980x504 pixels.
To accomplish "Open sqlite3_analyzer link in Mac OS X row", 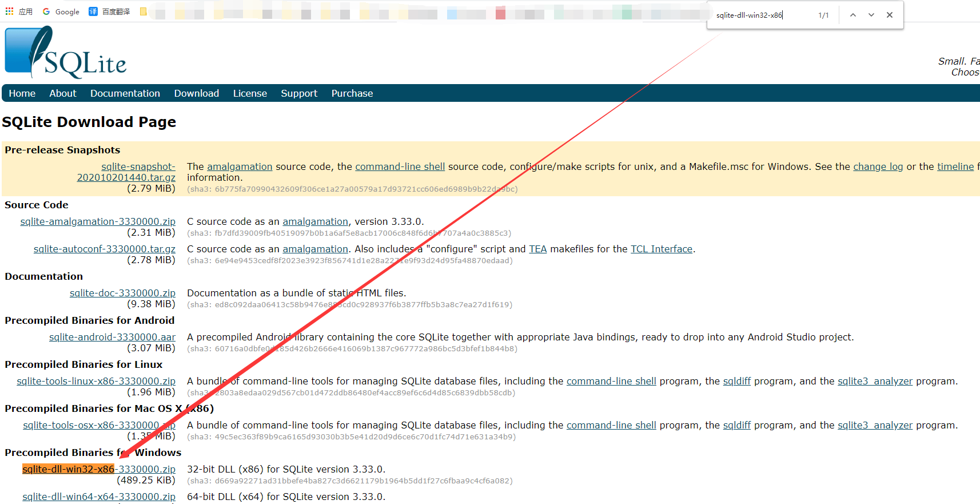I will coord(875,425).
